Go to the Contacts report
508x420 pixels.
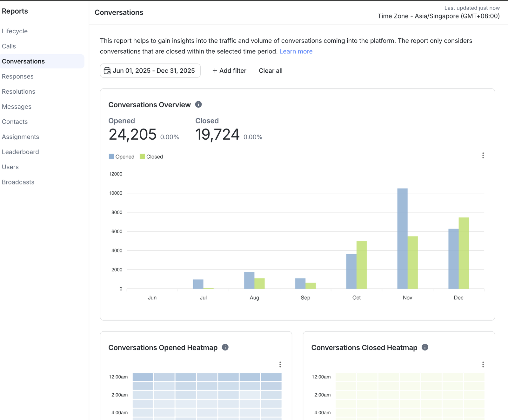pos(15,122)
